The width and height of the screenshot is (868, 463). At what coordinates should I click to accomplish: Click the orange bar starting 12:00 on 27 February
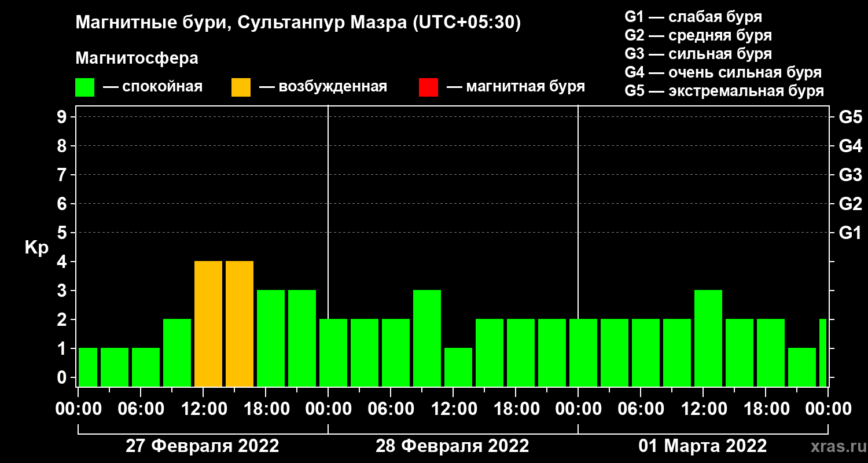208,324
